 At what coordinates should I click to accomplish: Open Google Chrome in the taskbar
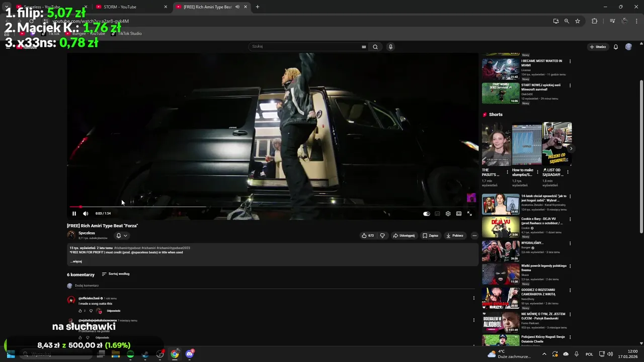click(x=175, y=354)
